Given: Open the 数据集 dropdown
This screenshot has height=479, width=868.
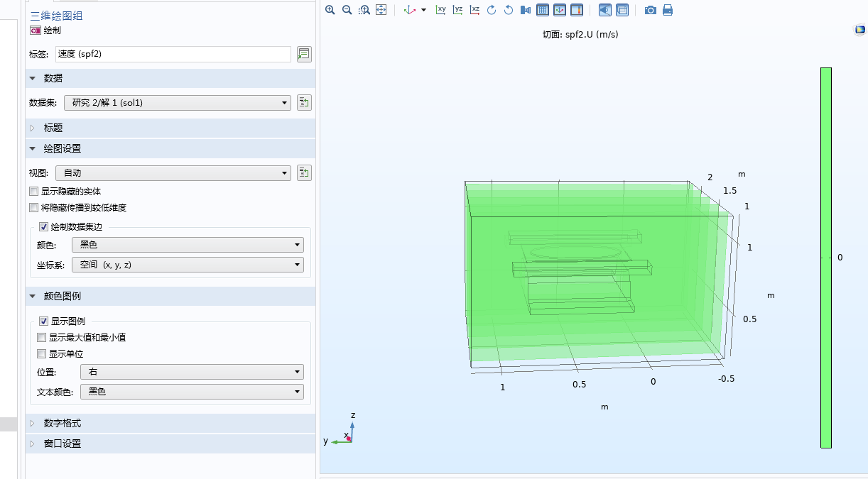Looking at the screenshot, I should [x=177, y=103].
